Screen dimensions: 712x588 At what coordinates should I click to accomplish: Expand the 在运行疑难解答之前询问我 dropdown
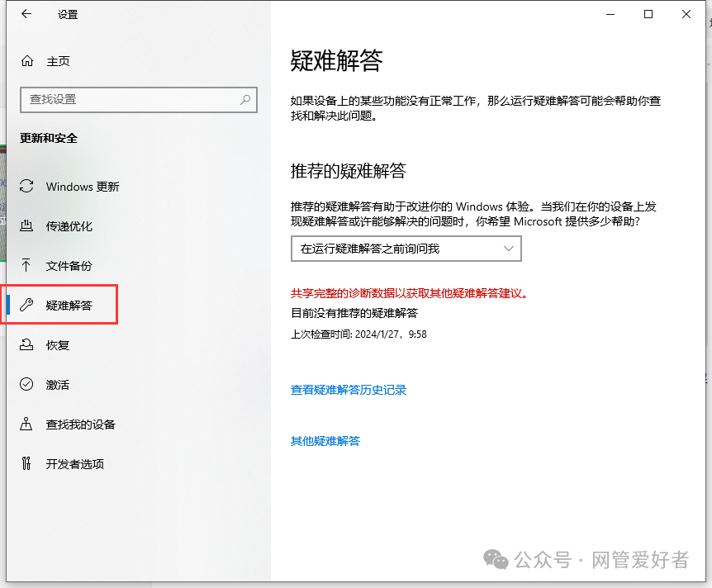(x=406, y=249)
